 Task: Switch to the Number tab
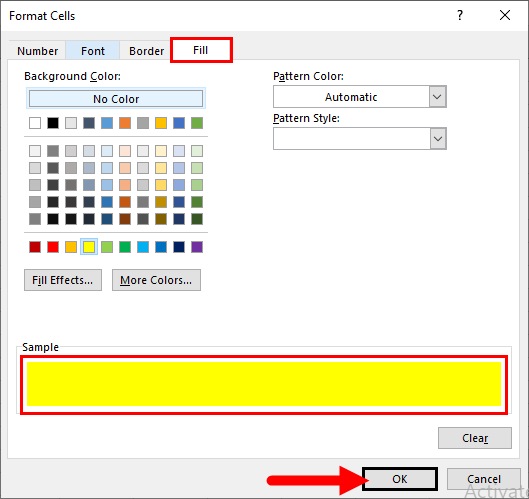(37, 51)
